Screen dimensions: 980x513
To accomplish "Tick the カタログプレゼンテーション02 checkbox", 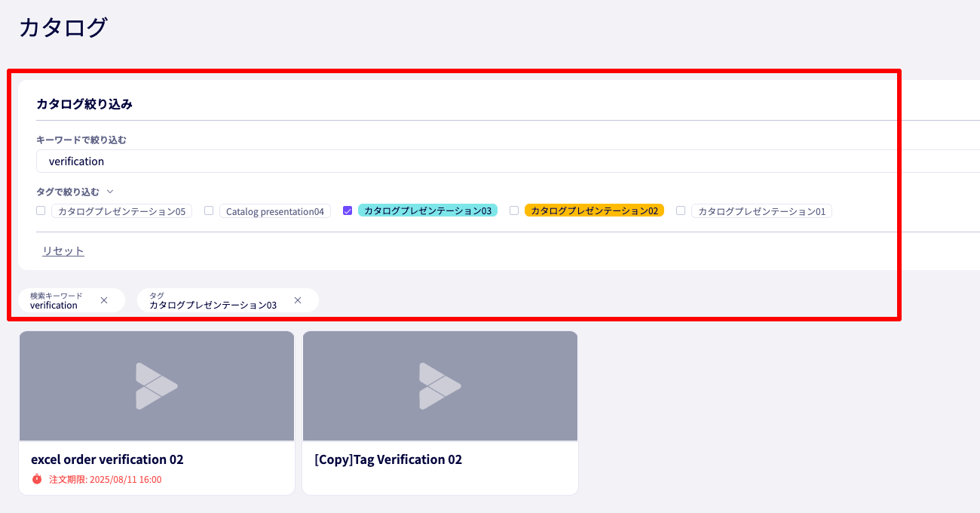I will [x=514, y=211].
